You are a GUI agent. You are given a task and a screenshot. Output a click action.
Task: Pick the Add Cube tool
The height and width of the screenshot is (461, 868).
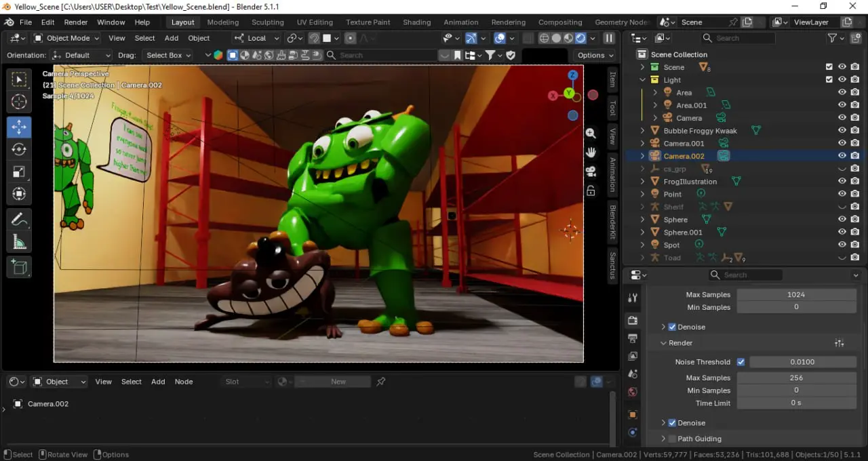tap(19, 267)
